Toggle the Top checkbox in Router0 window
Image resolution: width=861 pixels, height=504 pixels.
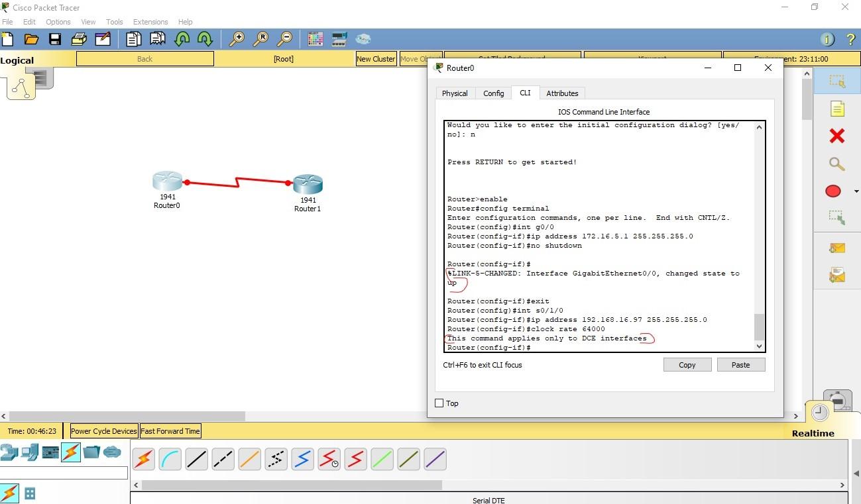pyautogui.click(x=439, y=403)
